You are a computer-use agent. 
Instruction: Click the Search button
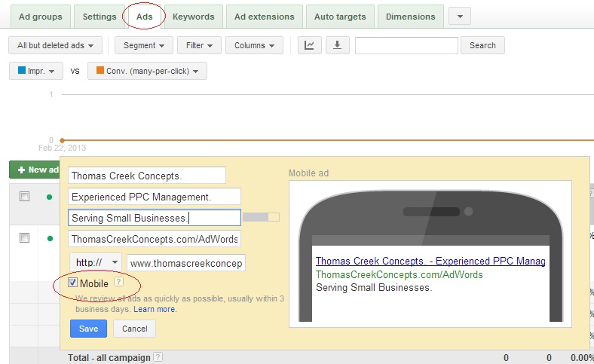tap(482, 45)
